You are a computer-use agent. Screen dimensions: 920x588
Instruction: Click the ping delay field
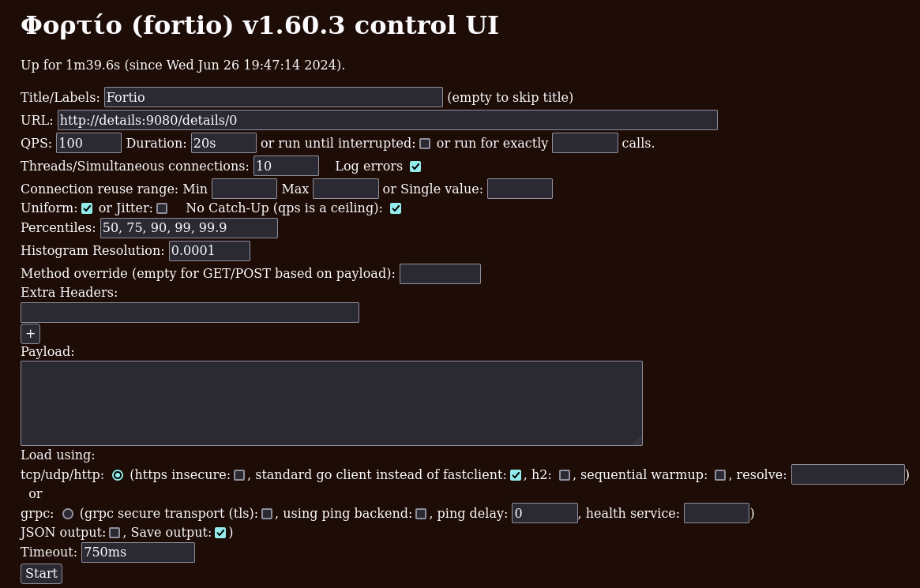[x=544, y=513]
